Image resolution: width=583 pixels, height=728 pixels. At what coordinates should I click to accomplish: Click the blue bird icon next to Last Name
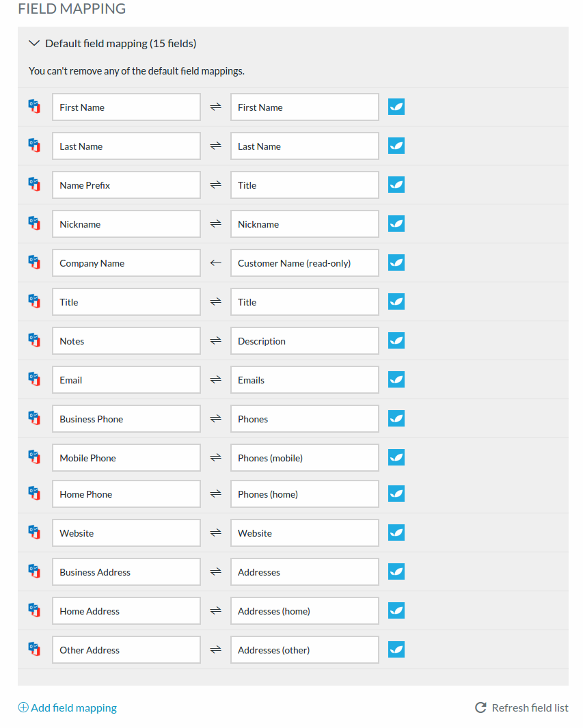396,146
